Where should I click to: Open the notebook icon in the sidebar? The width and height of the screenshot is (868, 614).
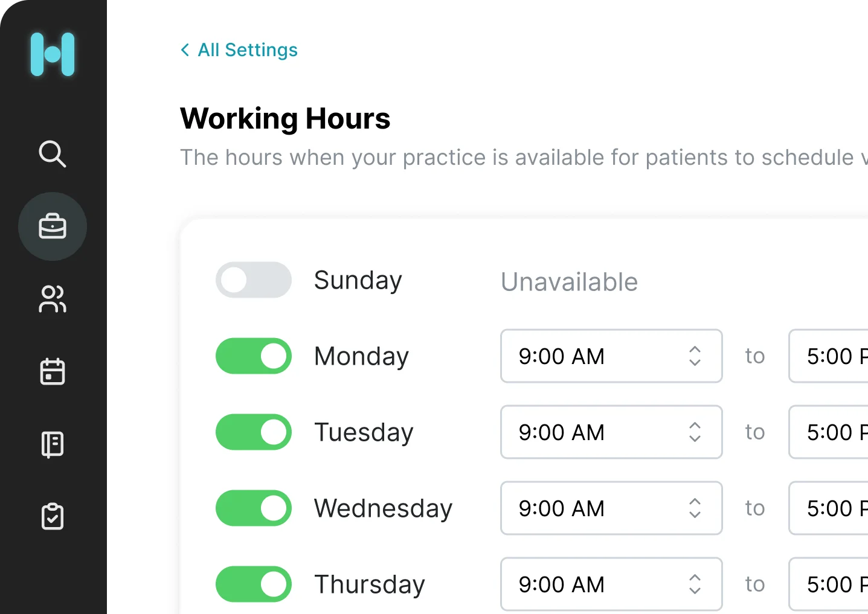[x=53, y=444]
